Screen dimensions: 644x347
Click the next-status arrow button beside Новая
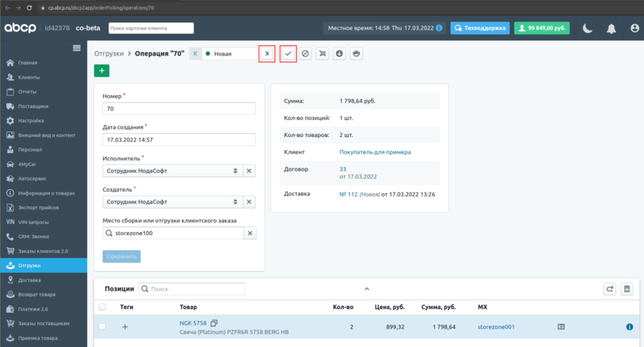click(x=267, y=54)
